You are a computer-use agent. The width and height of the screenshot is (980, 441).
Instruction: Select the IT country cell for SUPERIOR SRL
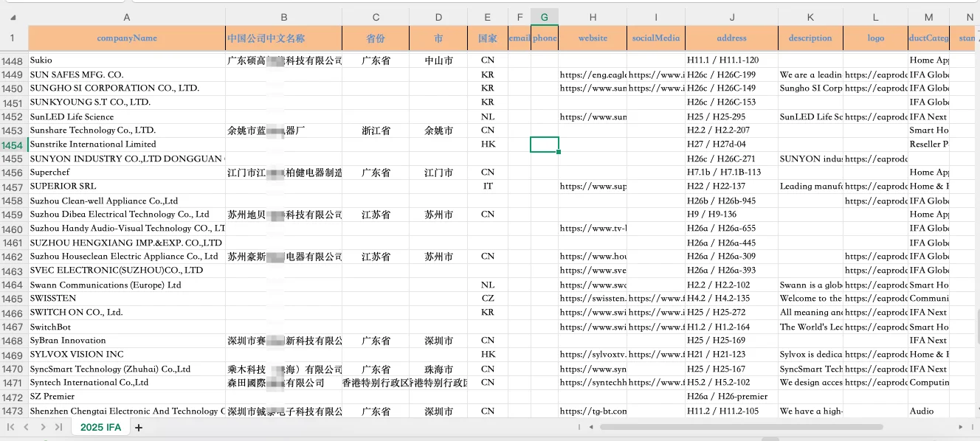point(488,187)
